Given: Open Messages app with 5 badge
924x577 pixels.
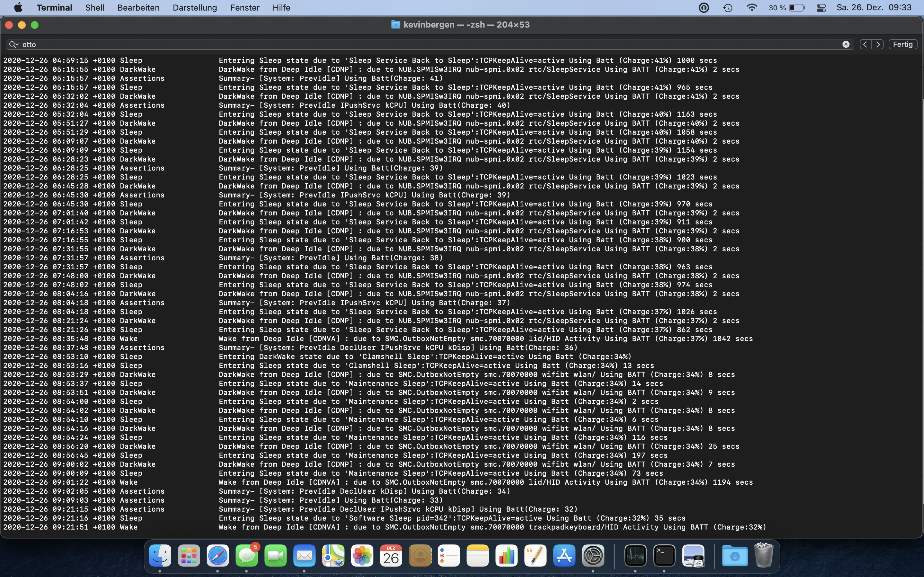Looking at the screenshot, I should [247, 556].
